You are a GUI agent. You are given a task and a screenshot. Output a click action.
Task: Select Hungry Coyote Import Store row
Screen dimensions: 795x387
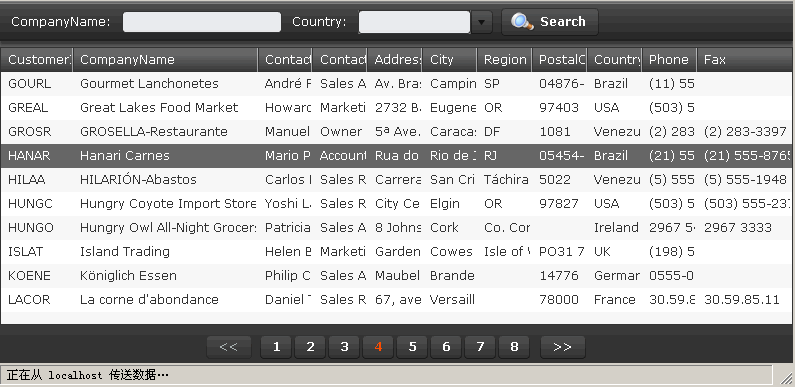coord(397,204)
